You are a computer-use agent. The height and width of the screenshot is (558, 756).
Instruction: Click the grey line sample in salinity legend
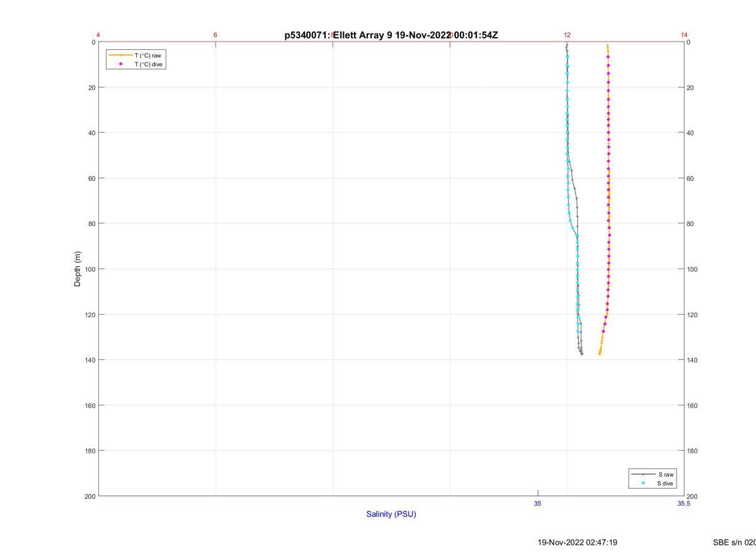643,474
